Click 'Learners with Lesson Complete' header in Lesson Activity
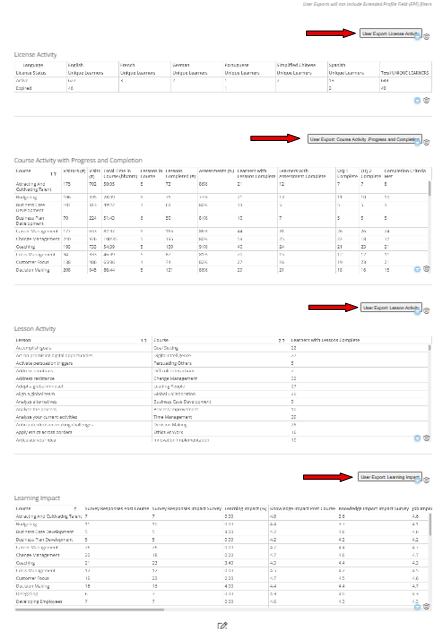This screenshot has height=629, width=442. tap(325, 340)
